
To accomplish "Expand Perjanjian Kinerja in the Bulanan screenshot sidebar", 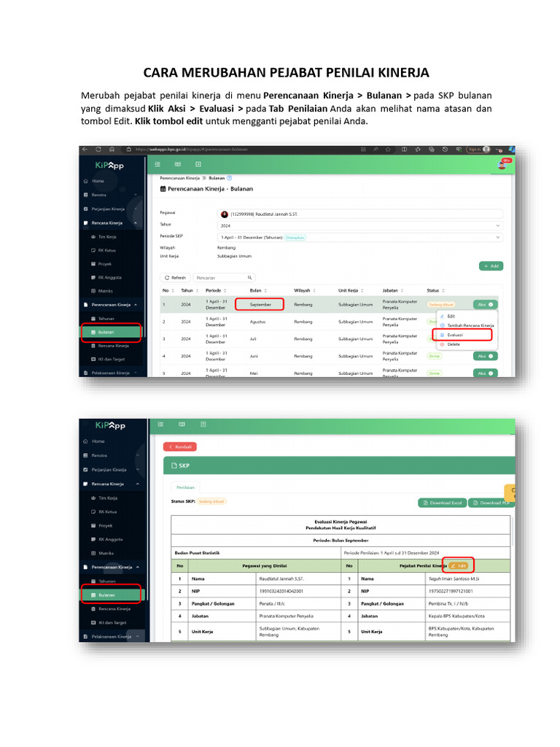I will (x=111, y=209).
